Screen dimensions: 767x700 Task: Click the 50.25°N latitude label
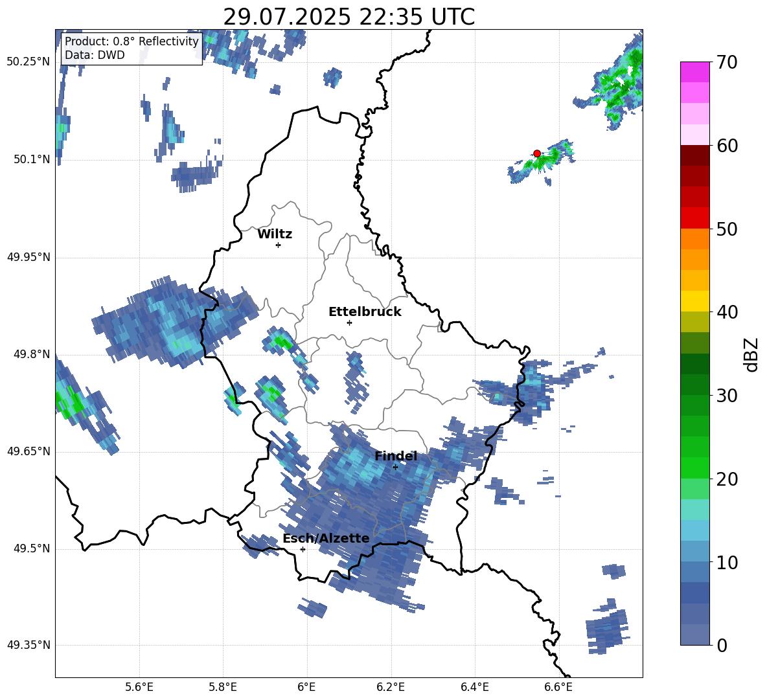pos(29,62)
